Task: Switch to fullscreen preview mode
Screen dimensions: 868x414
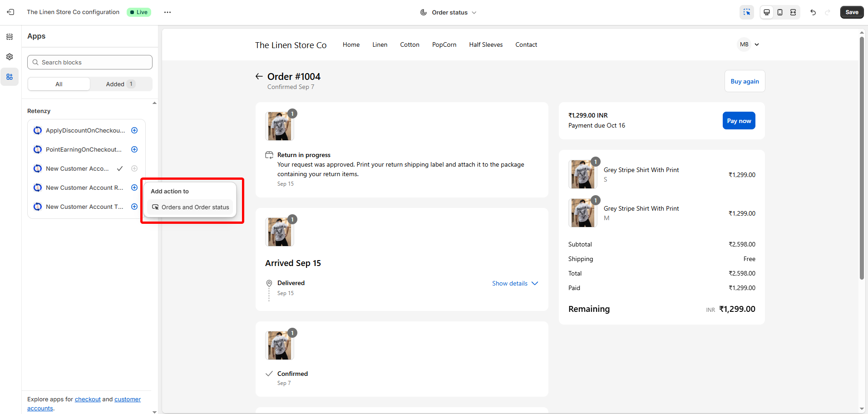Action: (793, 12)
